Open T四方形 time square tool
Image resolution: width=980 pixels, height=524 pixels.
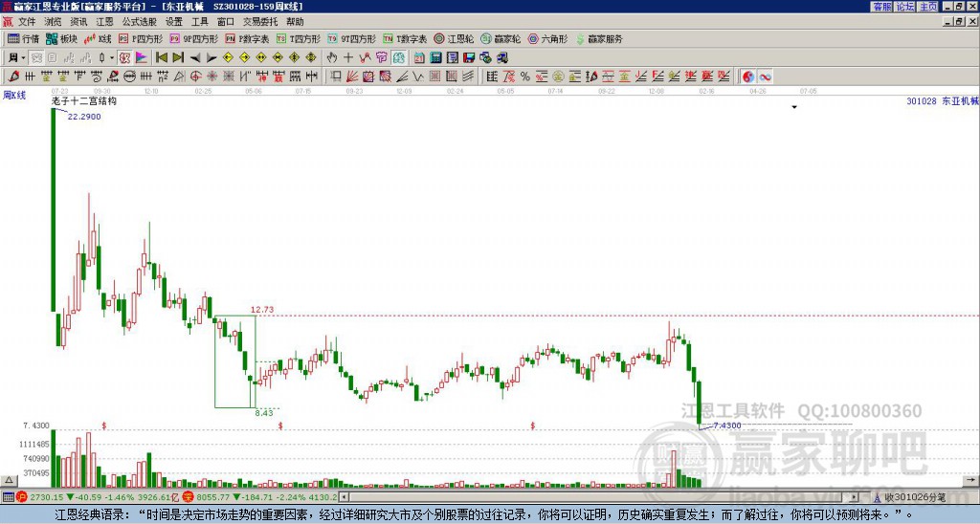pyautogui.click(x=299, y=38)
